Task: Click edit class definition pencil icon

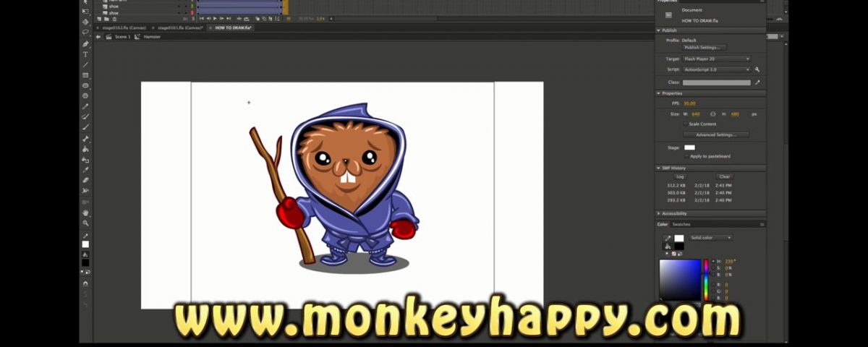Action: coord(757,82)
